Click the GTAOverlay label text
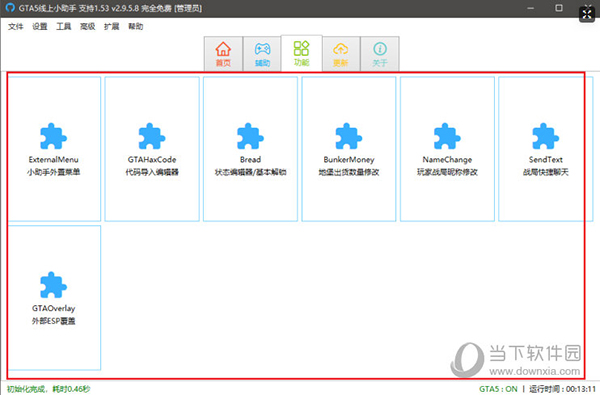Viewport: 600px width, 395px height. point(53,308)
